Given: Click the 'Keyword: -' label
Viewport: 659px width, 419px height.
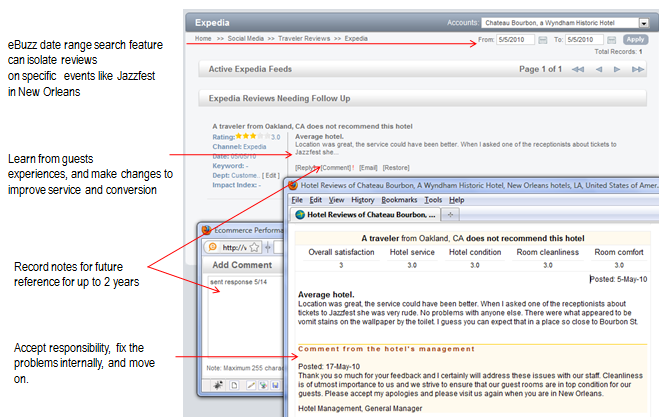Looking at the screenshot, I should pyautogui.click(x=230, y=166).
